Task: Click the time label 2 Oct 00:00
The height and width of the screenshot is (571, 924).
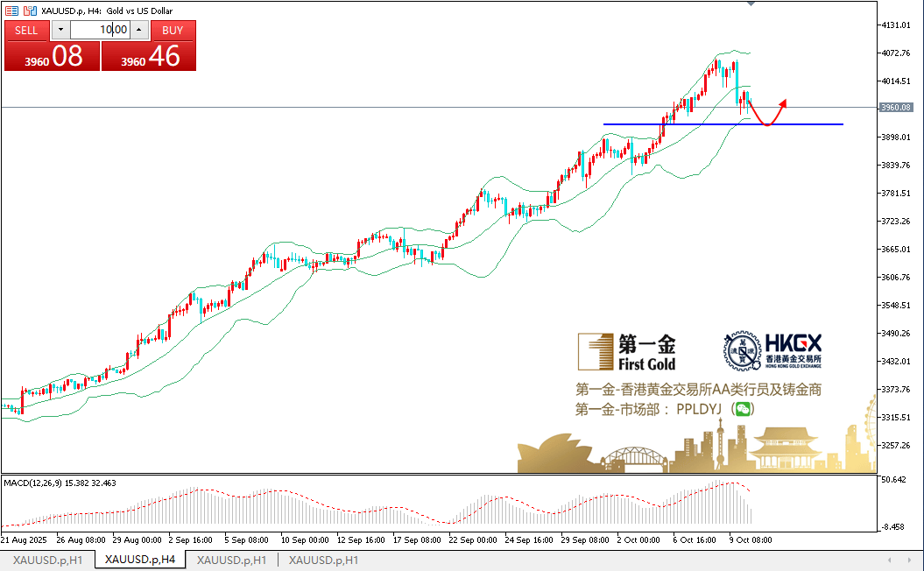Action: coord(638,539)
